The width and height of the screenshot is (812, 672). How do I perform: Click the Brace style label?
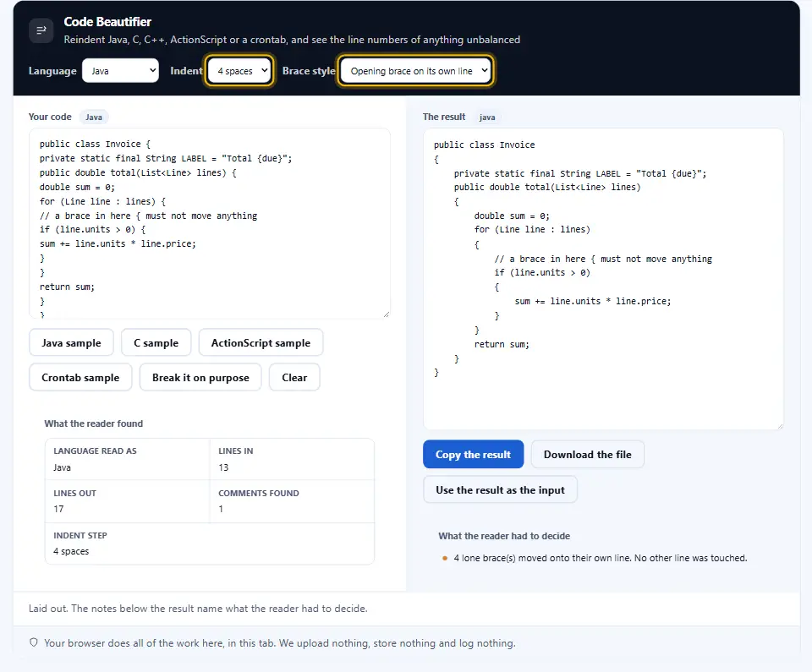coord(309,71)
